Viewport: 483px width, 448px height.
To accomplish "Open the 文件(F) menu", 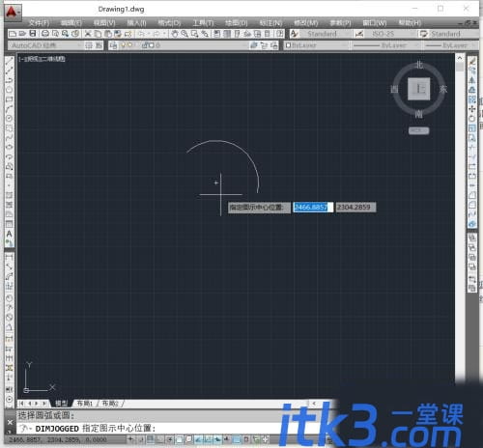I will pyautogui.click(x=39, y=23).
